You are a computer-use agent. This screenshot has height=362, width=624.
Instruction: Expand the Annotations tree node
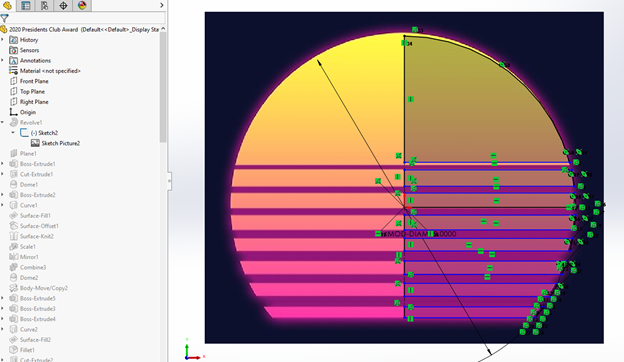2,60
